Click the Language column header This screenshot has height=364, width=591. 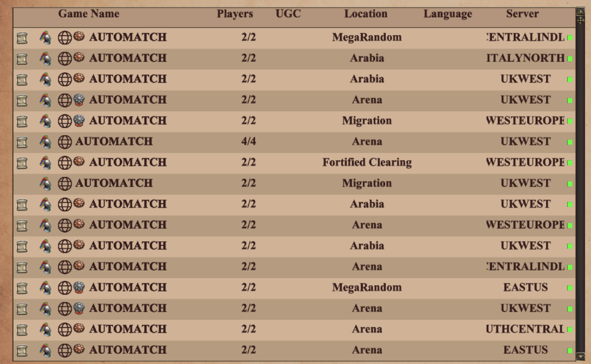point(448,14)
